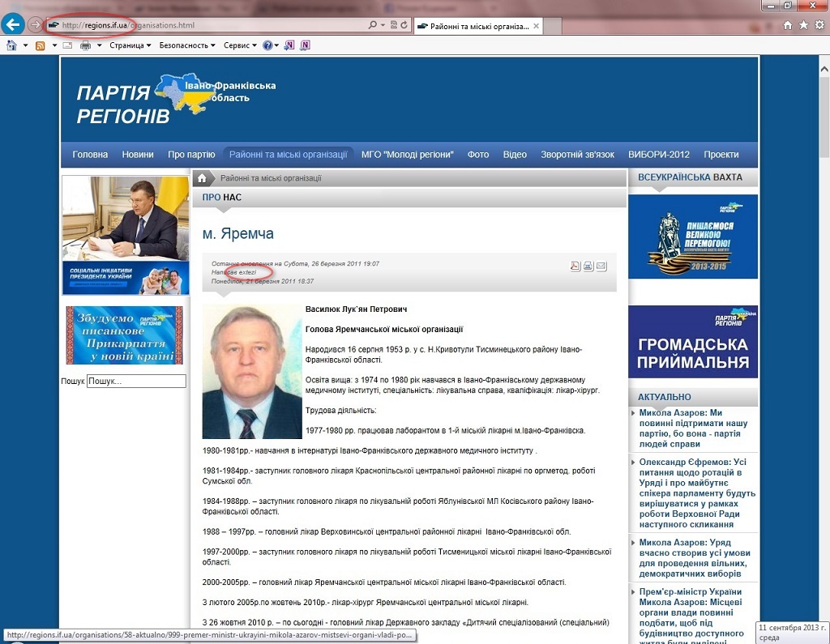Open the Безопасность dropdown menu
Viewport: 830px width, 644px height.
tap(187, 45)
